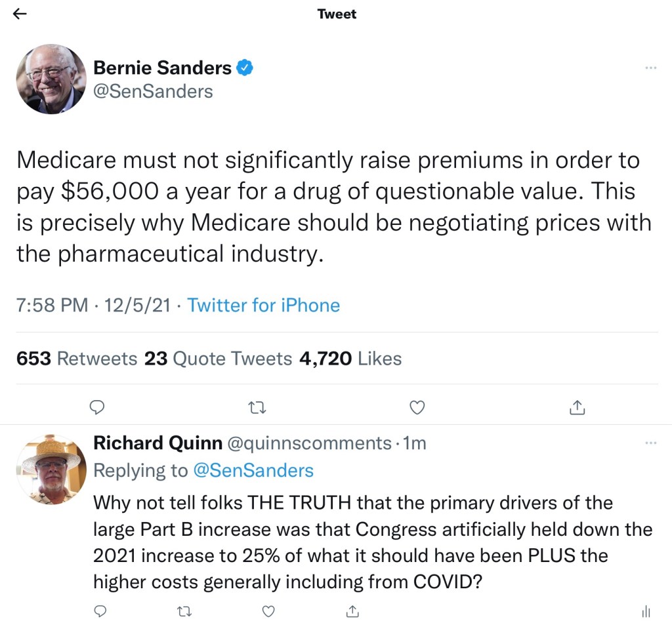The height and width of the screenshot is (623, 672).
Task: View the 4,720 Likes list
Action: pyautogui.click(x=350, y=359)
